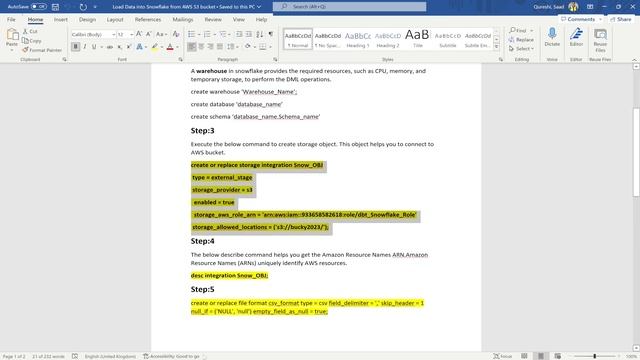Open Paste options dropdown arrow

[x=12, y=50]
